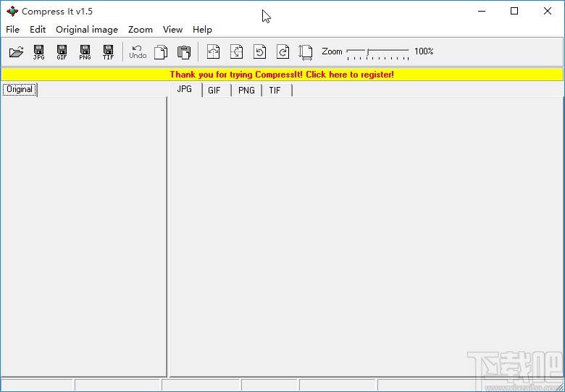This screenshot has height=392, width=565.
Task: Minimize the Compress It window
Action: click(x=482, y=11)
